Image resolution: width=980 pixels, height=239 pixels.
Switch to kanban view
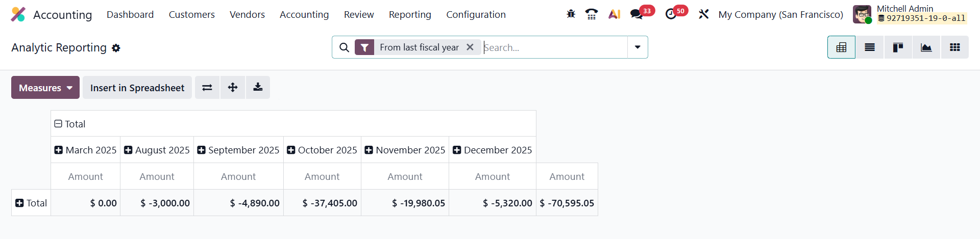pyautogui.click(x=898, y=47)
